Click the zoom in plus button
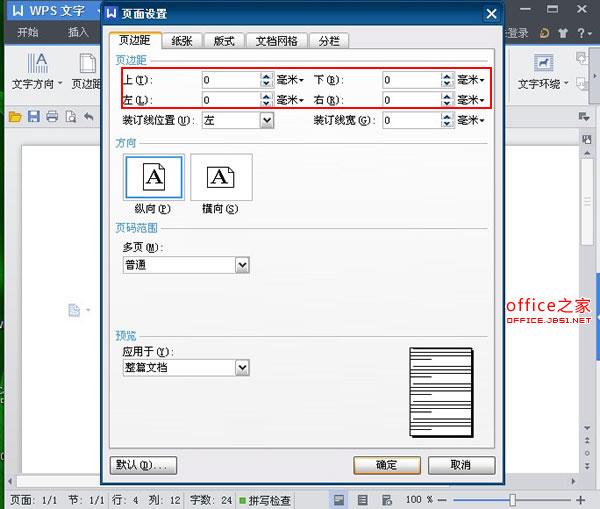The image size is (600, 509). (580, 500)
